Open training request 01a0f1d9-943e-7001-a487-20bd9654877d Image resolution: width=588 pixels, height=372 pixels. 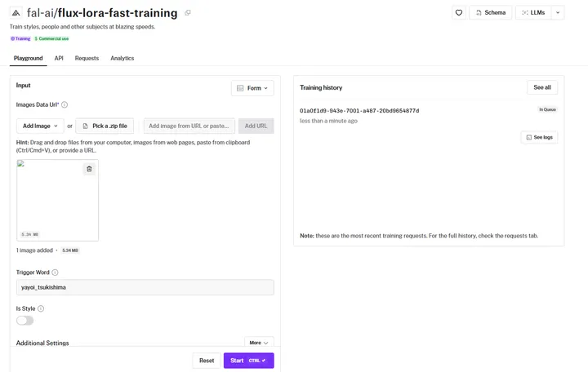(x=359, y=110)
